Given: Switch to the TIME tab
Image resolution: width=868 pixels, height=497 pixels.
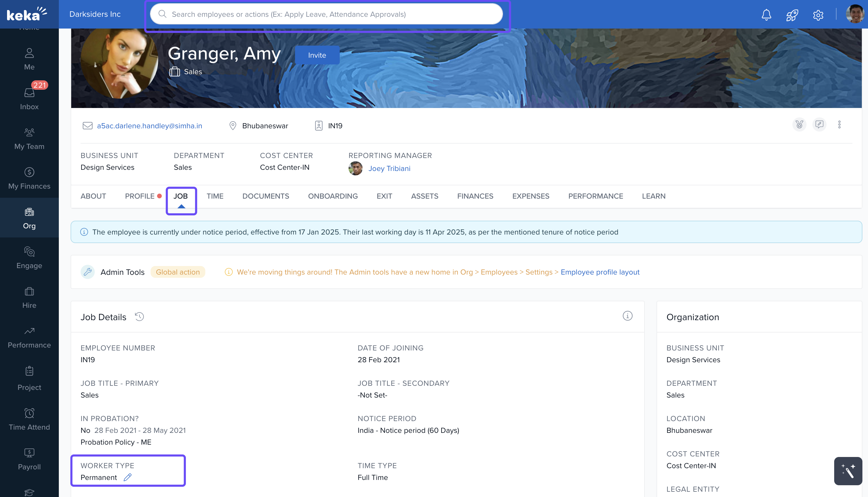Looking at the screenshot, I should coord(215,196).
